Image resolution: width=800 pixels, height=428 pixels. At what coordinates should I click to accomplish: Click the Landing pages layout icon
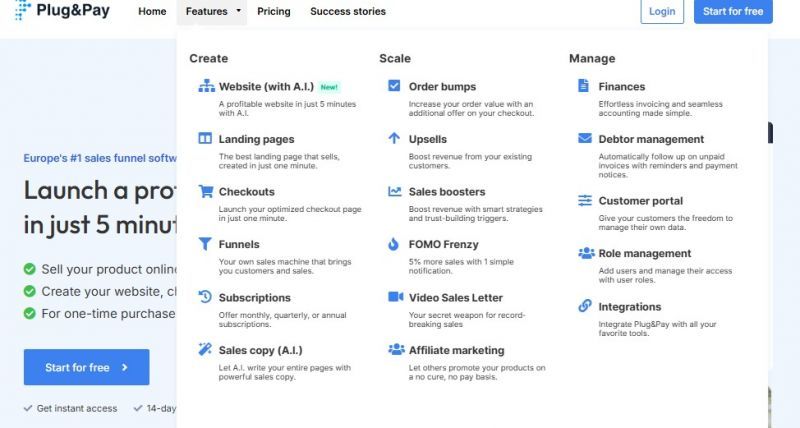205,139
